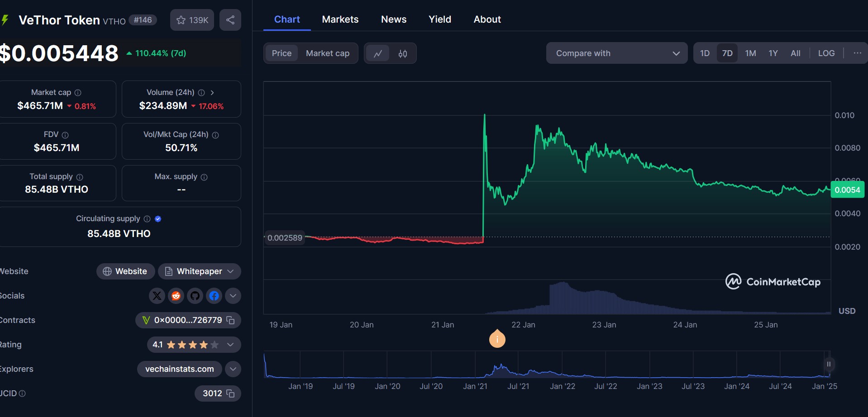The height and width of the screenshot is (417, 868).
Task: Click rank #146 badge
Action: (143, 20)
